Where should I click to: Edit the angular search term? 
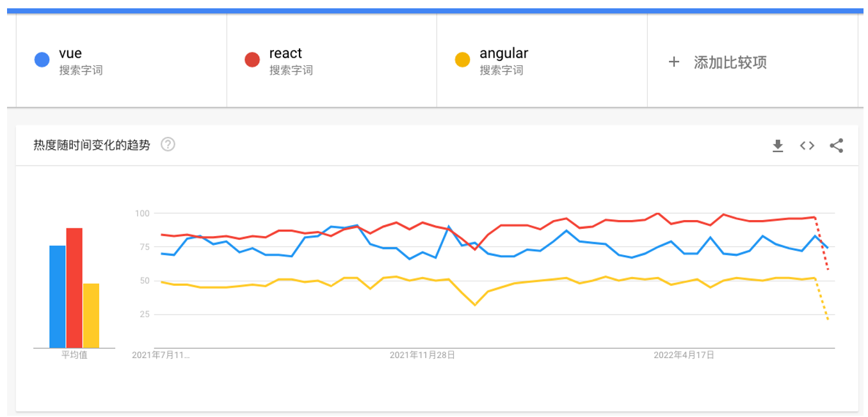[504, 53]
